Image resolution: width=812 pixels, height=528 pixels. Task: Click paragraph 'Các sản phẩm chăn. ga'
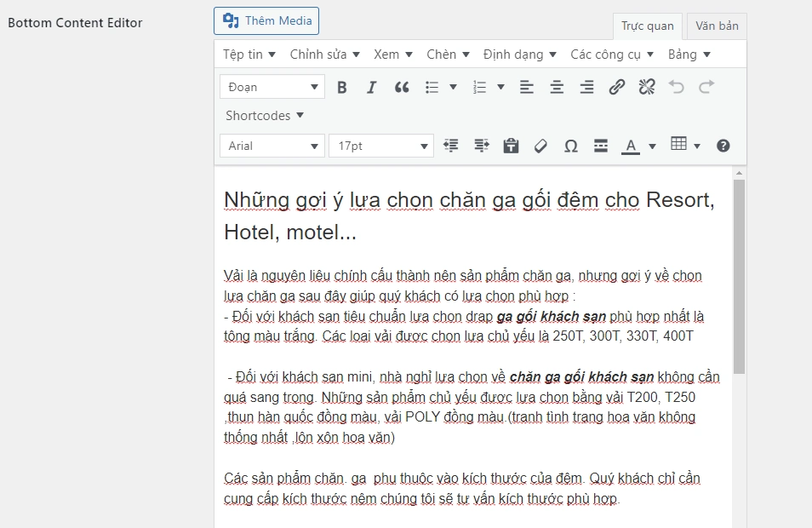pos(462,488)
